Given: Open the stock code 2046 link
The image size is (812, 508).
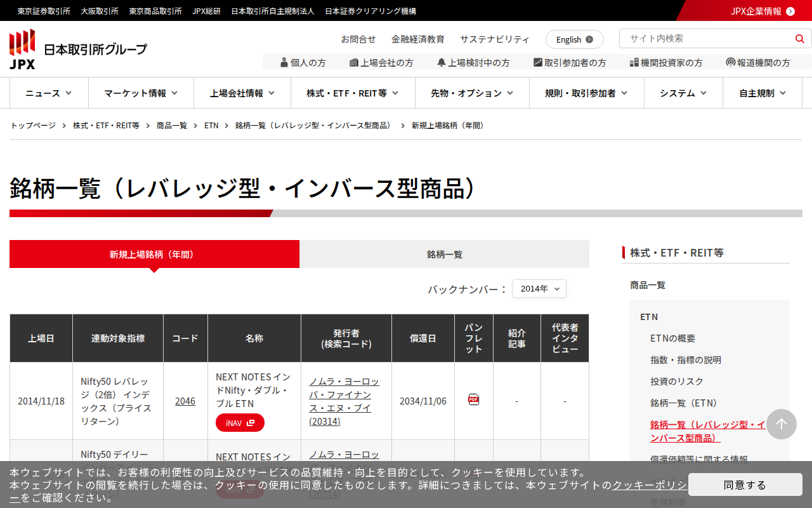Looking at the screenshot, I should [185, 401].
